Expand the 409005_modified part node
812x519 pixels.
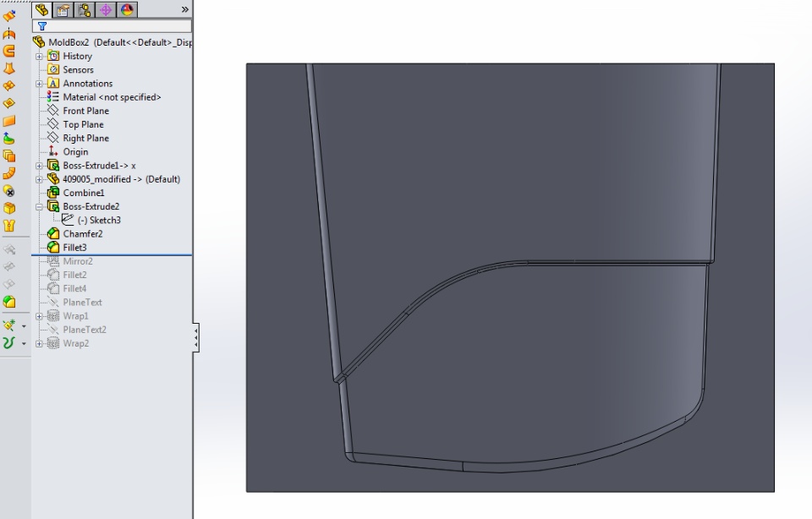(40, 179)
